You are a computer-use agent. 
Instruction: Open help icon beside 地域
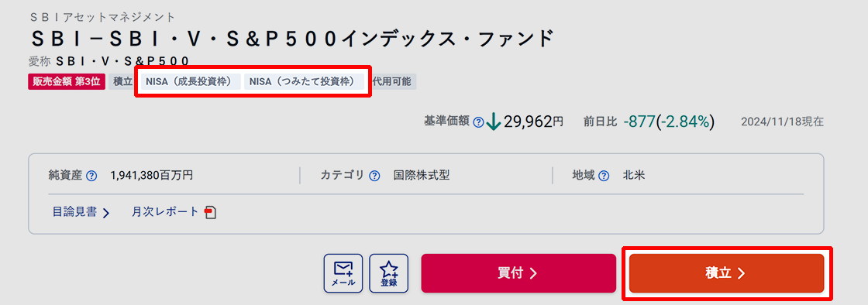click(x=604, y=176)
